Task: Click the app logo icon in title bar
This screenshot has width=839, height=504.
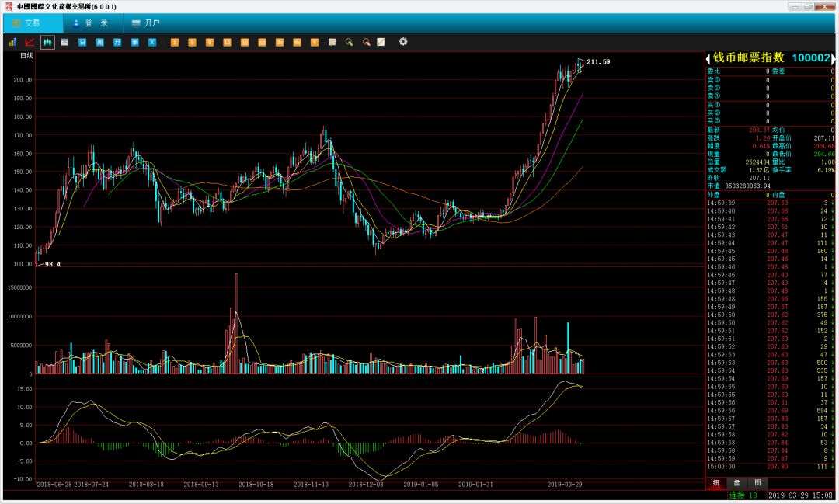Action: pos(8,6)
